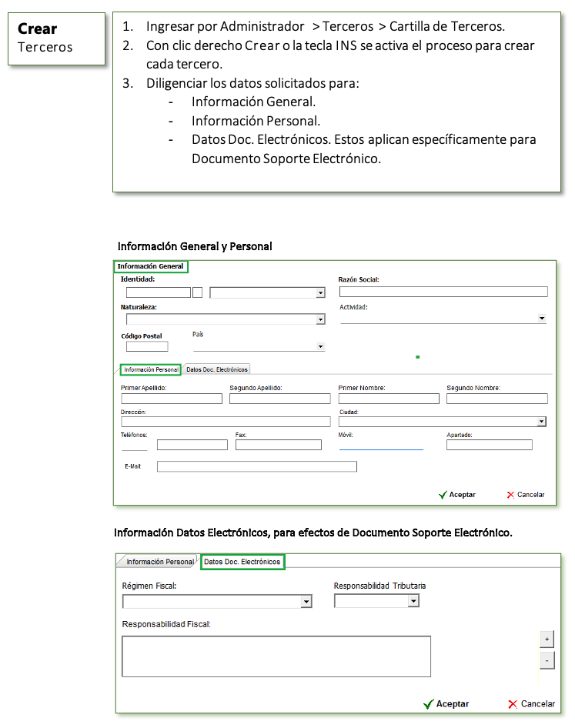
Task: Select Datos Doc. Electrónicos tab in lower panel
Action: 242,562
